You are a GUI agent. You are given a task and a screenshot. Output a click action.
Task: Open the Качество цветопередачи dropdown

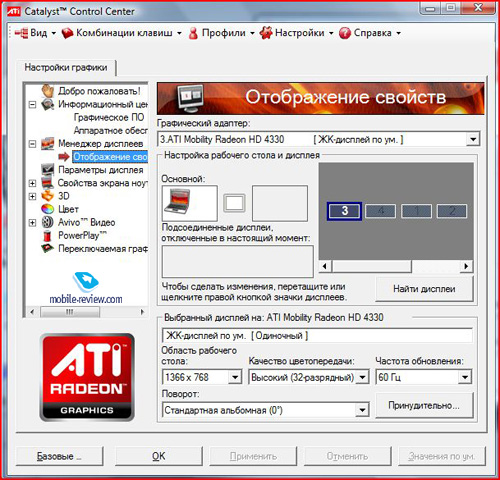[x=362, y=377]
